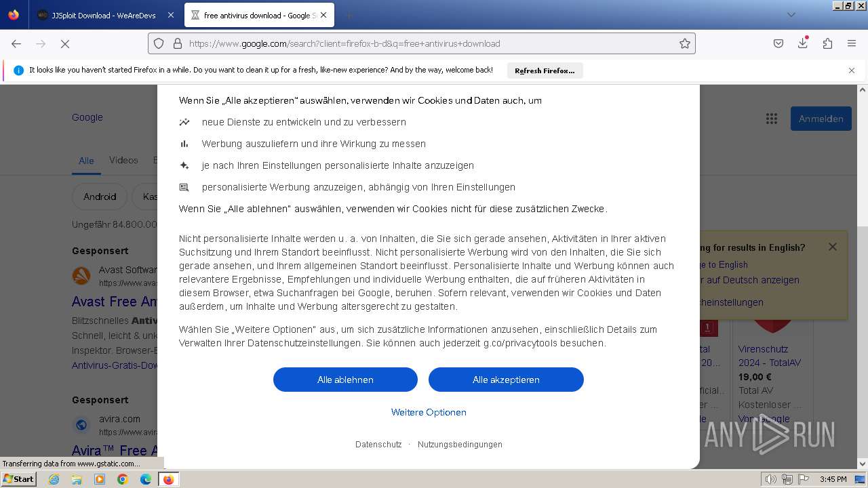The width and height of the screenshot is (868, 488).
Task: Open Virenschutz 2024 - TotalAV product link
Action: [770, 356]
